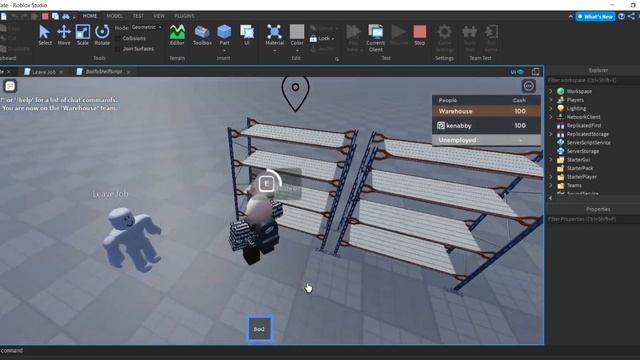Open the Roblox chat icon in viewport
The width and height of the screenshot is (640, 360).
(10, 86)
